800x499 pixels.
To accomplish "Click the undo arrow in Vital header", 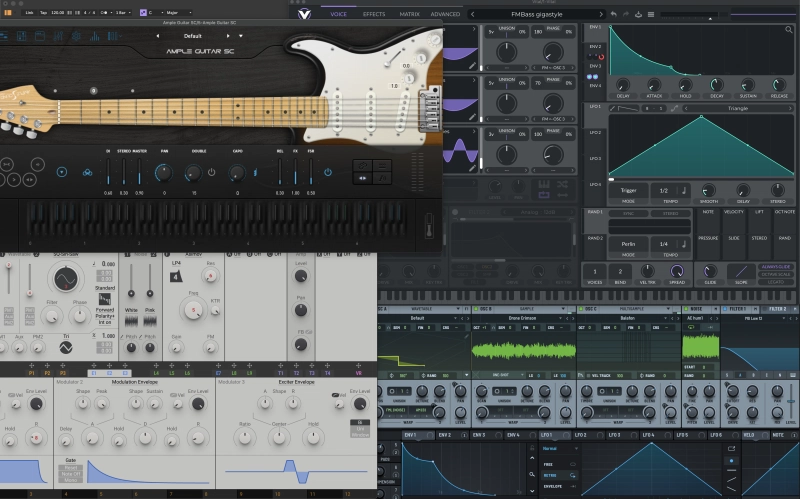I will click(x=612, y=14).
